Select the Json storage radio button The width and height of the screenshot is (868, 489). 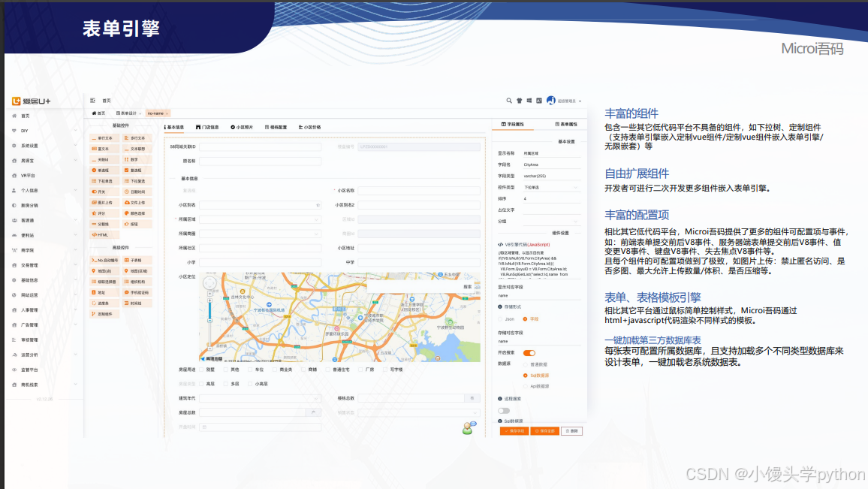500,319
